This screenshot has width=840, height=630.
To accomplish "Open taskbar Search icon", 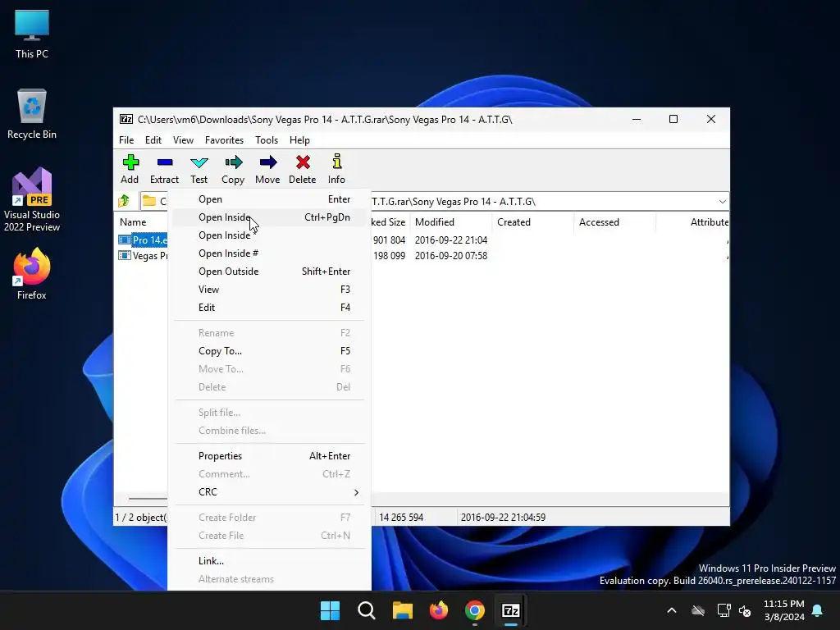I will tap(367, 610).
